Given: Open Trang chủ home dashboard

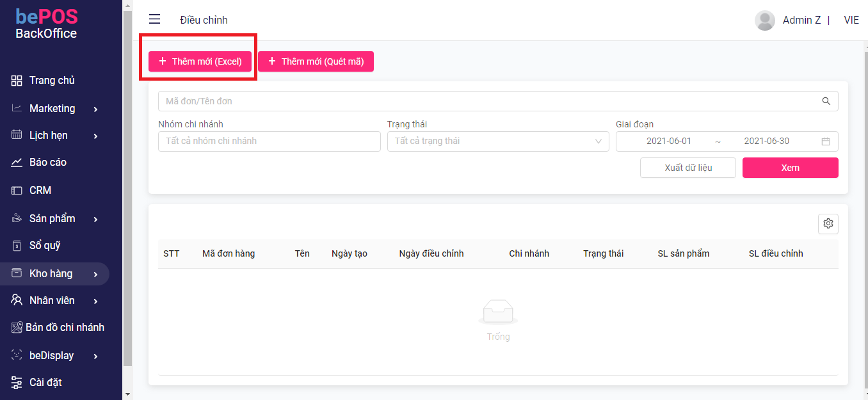Looking at the screenshot, I should [x=51, y=81].
